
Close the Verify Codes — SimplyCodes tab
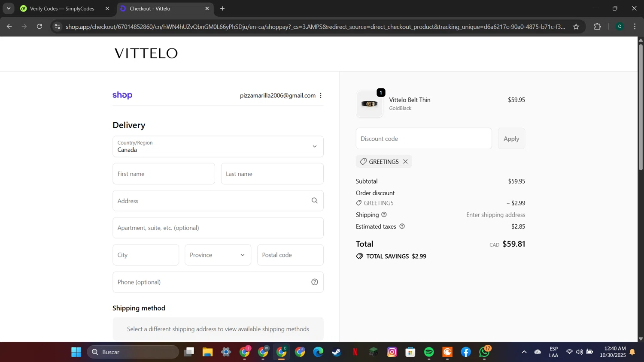(x=107, y=9)
